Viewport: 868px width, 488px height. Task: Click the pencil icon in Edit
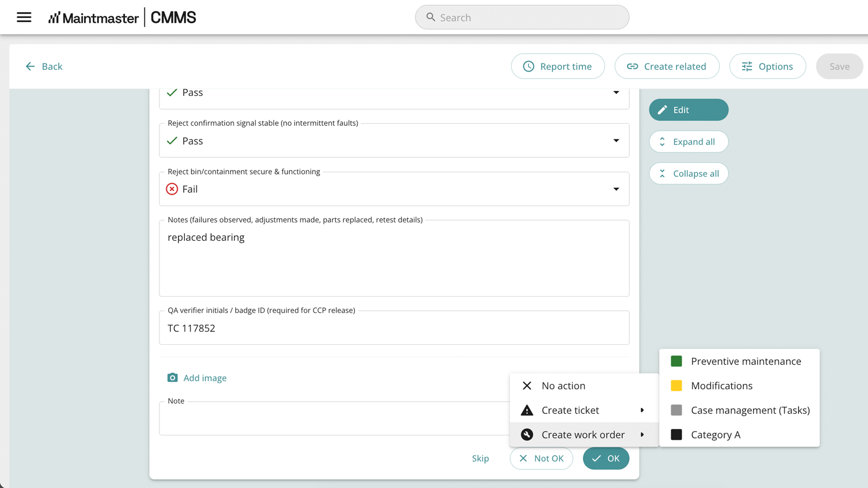662,110
